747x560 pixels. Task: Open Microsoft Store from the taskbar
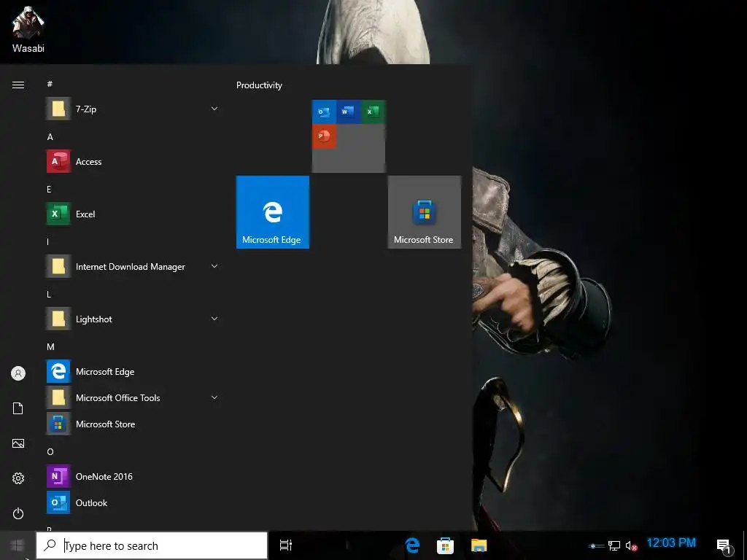tap(445, 545)
